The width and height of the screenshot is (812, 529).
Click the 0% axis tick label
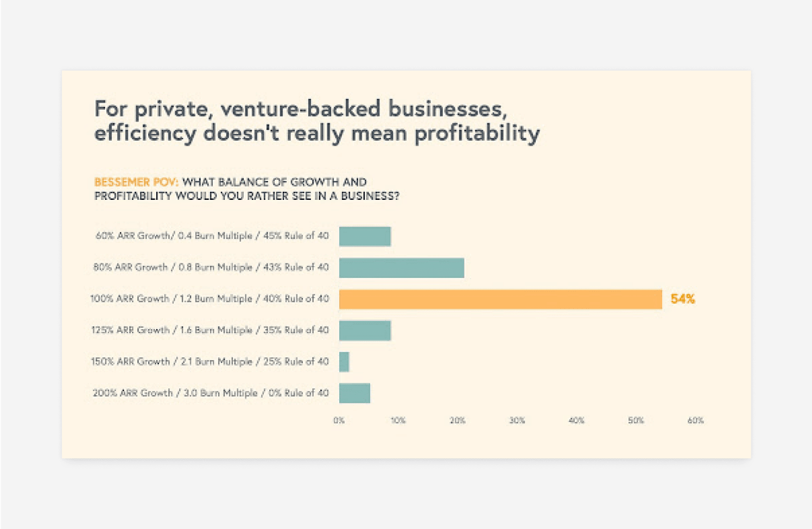(x=339, y=420)
